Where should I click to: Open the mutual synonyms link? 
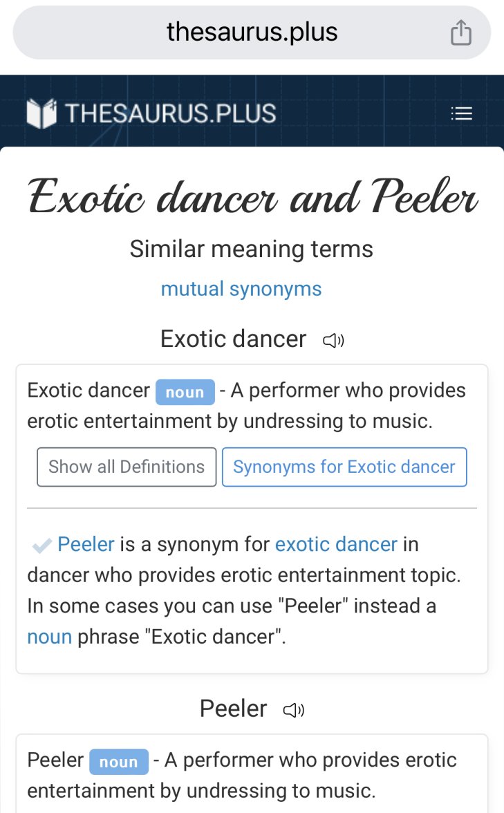point(241,288)
